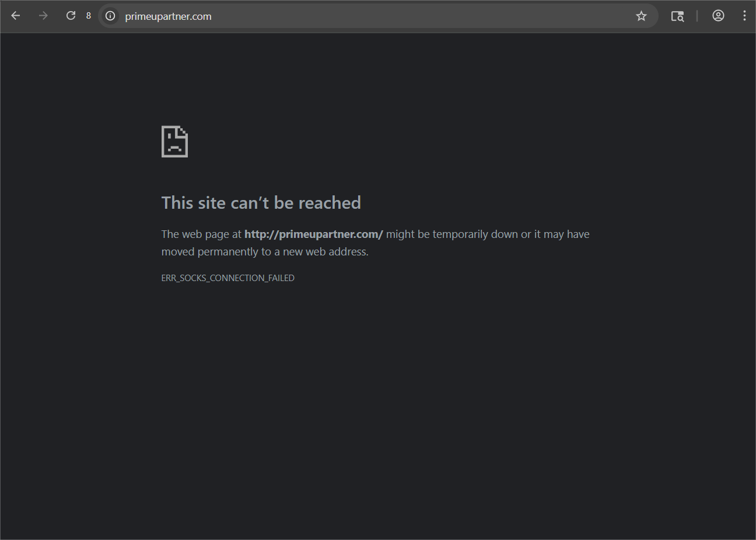
Task: Click the sad page error icon
Action: point(174,142)
